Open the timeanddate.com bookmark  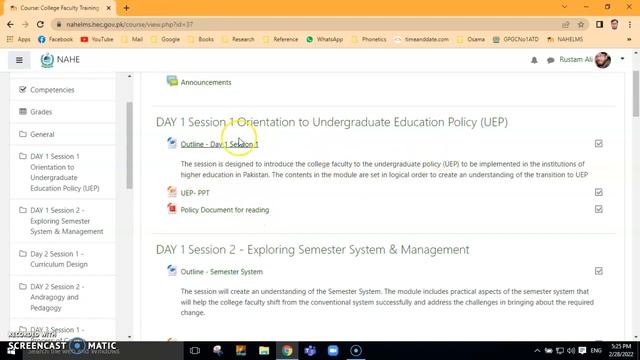click(422, 40)
